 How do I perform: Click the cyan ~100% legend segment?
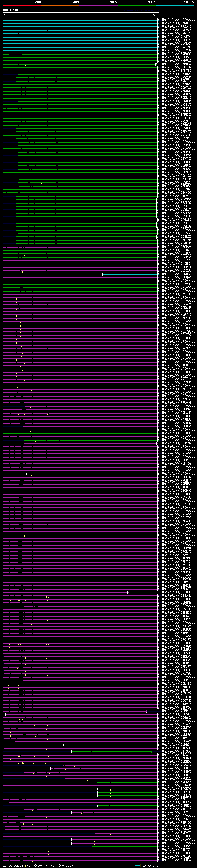pyautogui.click(x=175, y=6)
